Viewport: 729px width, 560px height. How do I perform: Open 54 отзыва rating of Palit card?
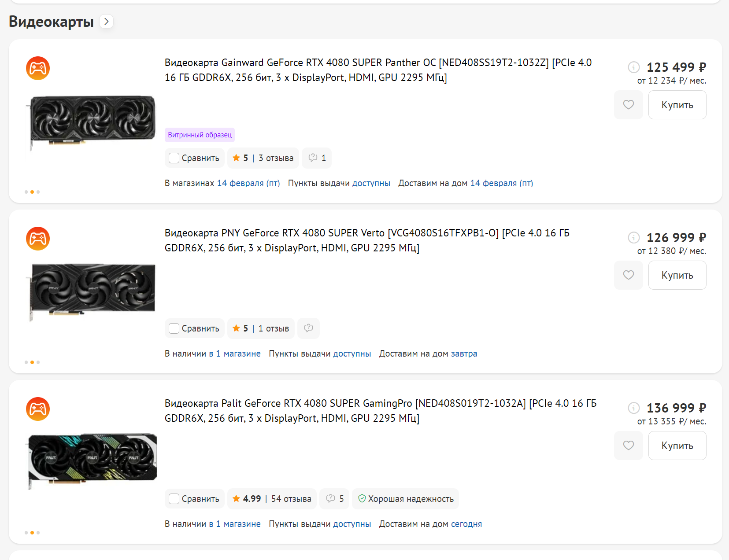click(272, 499)
